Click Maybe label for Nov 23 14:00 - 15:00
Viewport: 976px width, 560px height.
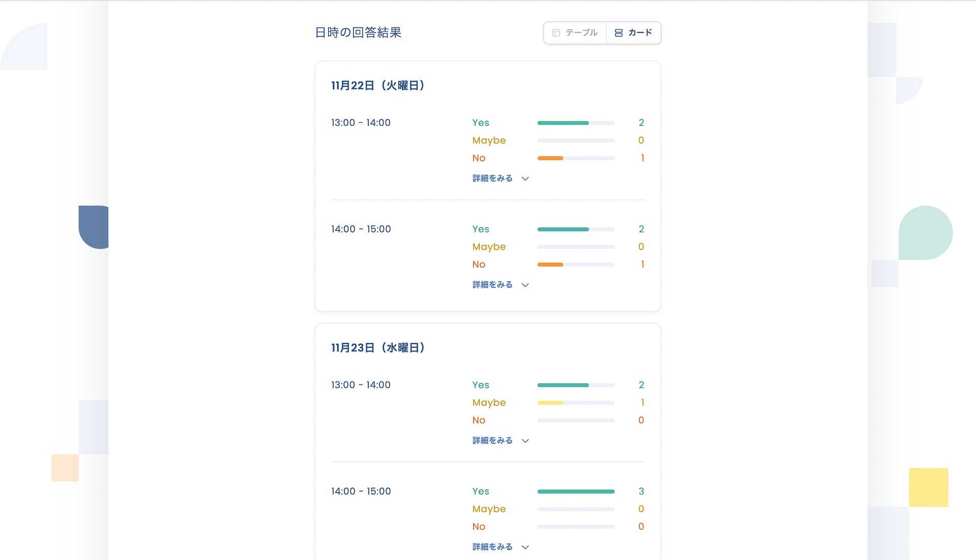click(489, 509)
